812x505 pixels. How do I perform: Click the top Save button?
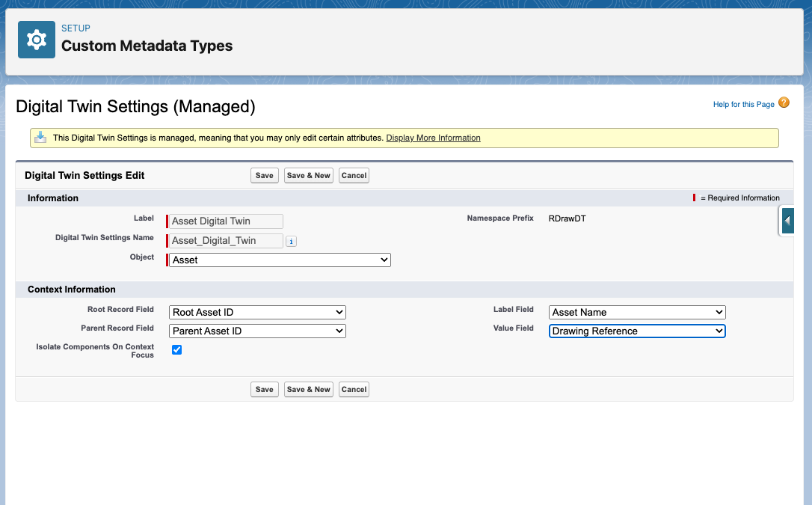[265, 175]
